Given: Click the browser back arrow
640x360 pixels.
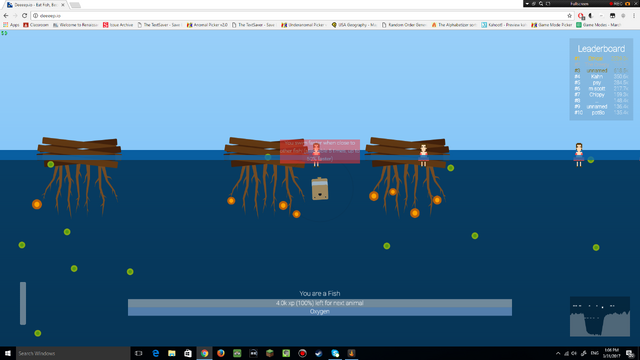Looking at the screenshot, I should 6,16.
